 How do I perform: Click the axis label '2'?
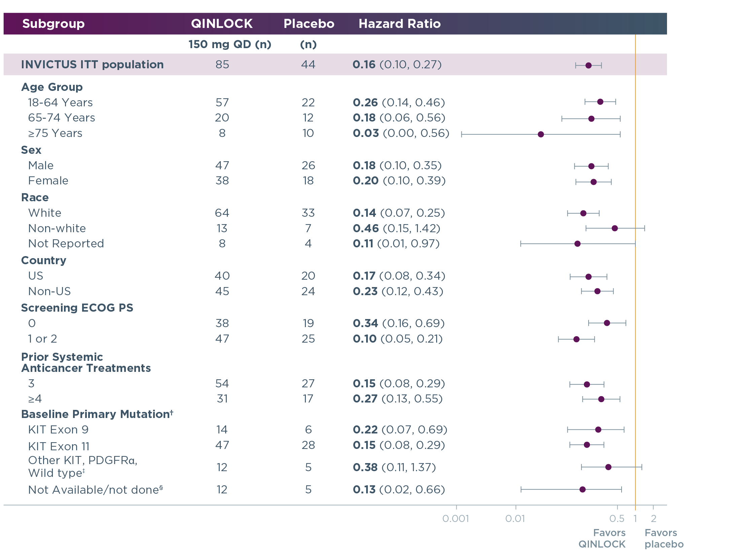(654, 519)
